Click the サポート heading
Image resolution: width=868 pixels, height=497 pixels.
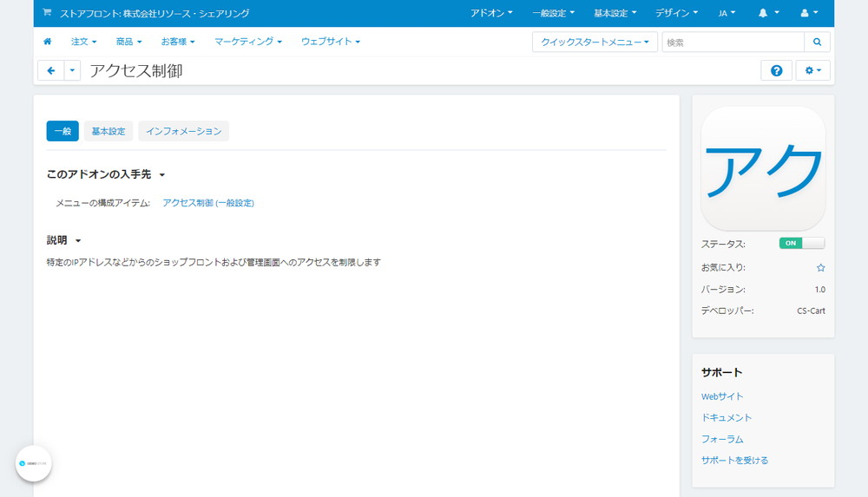[721, 372]
